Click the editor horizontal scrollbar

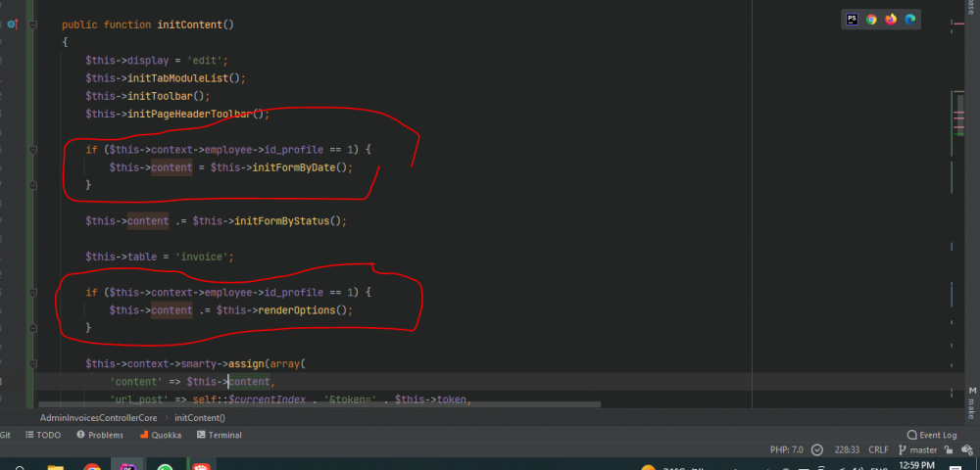click(x=318, y=404)
